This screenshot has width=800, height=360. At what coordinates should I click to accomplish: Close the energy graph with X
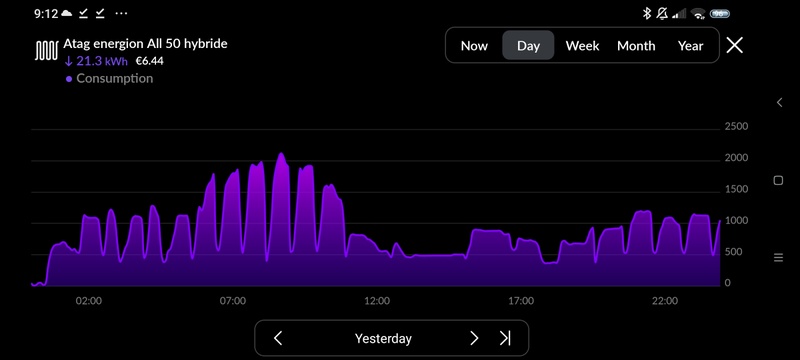[734, 45]
